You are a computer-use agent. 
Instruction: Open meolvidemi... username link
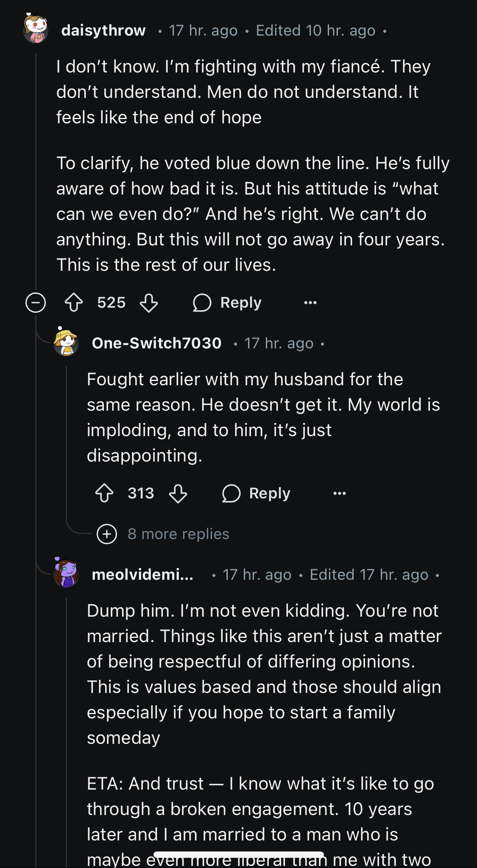142,575
